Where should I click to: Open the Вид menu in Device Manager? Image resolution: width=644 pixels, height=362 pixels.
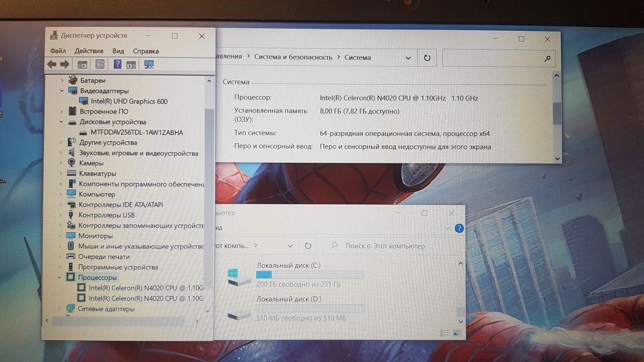pos(118,51)
